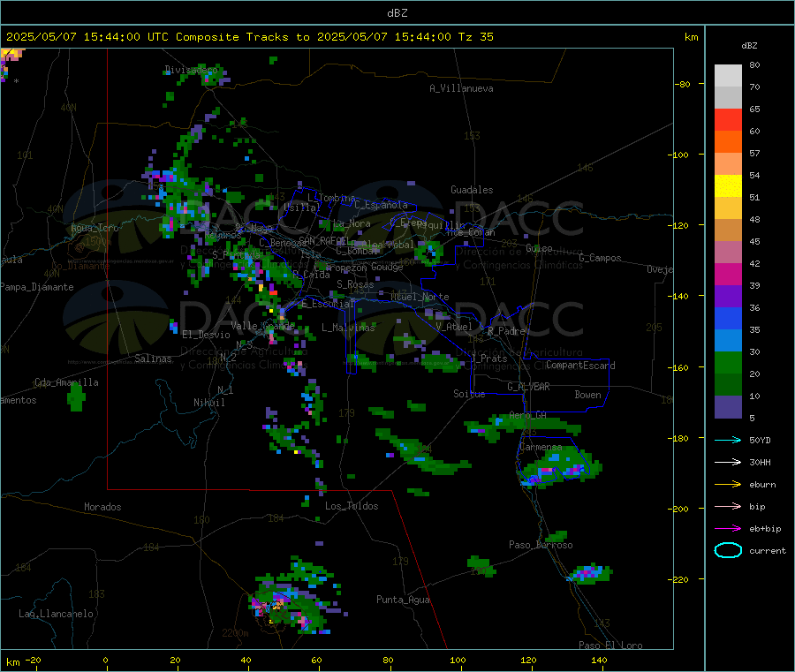Image resolution: width=795 pixels, height=672 pixels.
Task: Select the slate swatch at the scale bottom
Action: [x=728, y=407]
